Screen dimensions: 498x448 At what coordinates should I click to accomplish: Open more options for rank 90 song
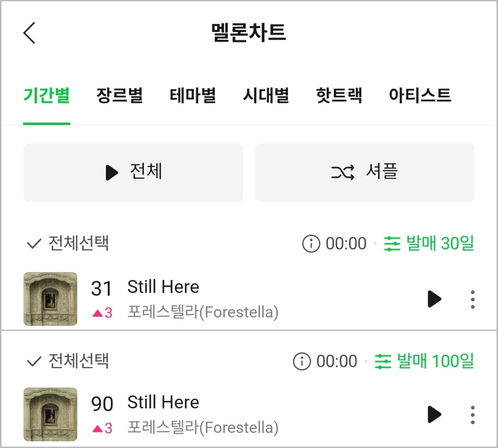[472, 414]
